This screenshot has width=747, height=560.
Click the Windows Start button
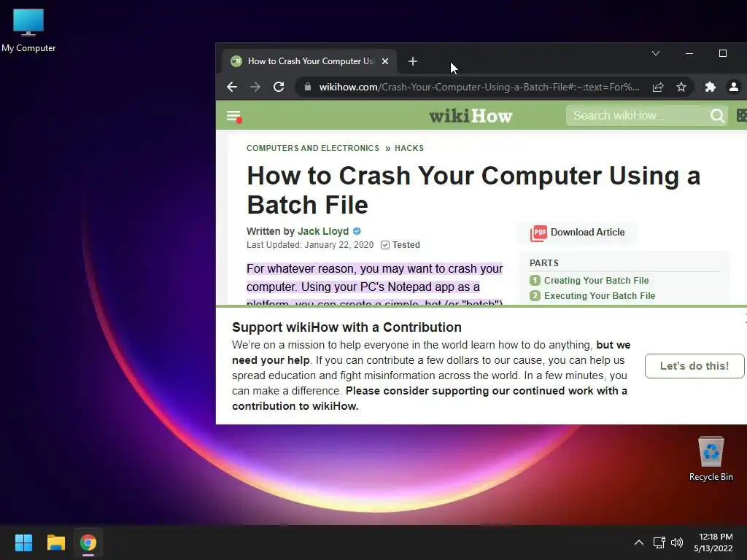tap(23, 542)
